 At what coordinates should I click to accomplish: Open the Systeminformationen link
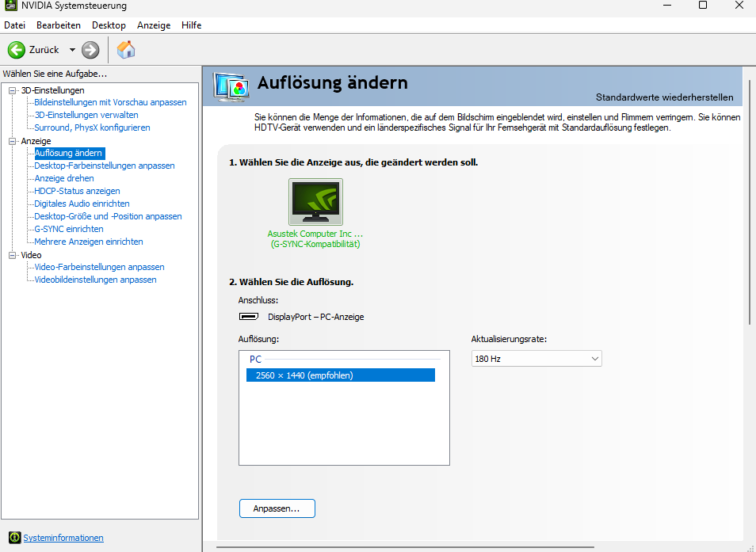63,538
